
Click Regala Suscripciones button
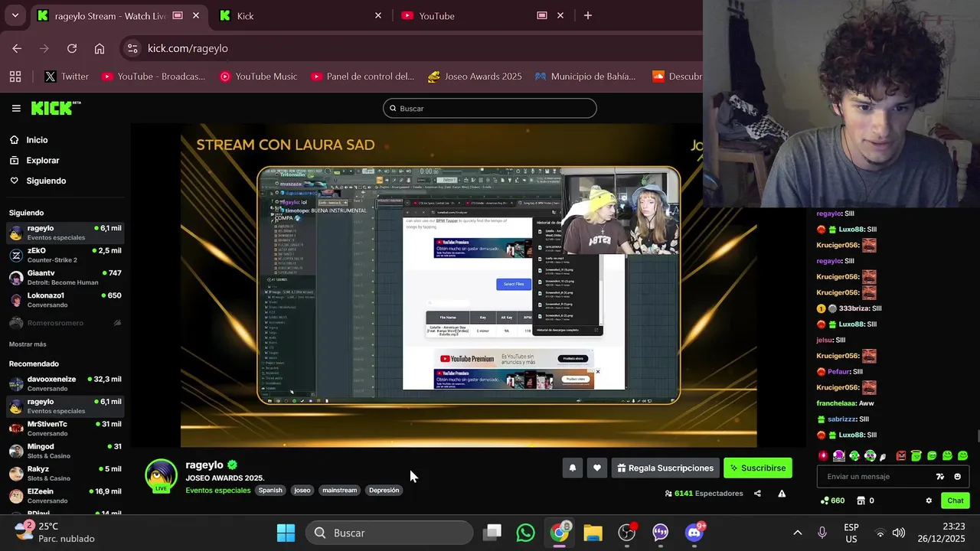(x=665, y=468)
